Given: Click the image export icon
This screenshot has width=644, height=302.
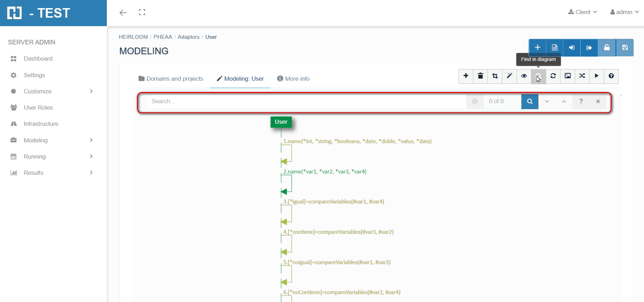Looking at the screenshot, I should tap(567, 76).
